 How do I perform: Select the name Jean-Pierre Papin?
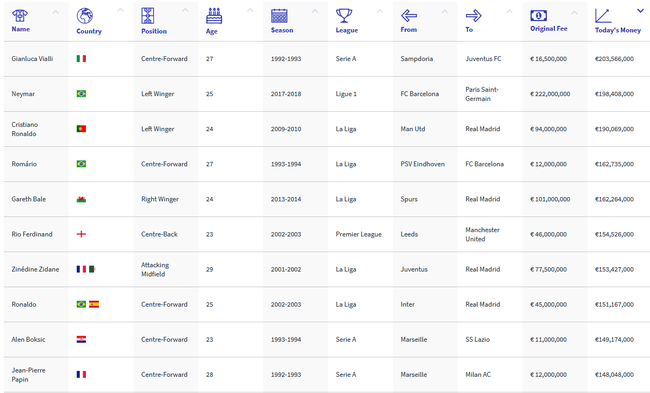(29, 374)
